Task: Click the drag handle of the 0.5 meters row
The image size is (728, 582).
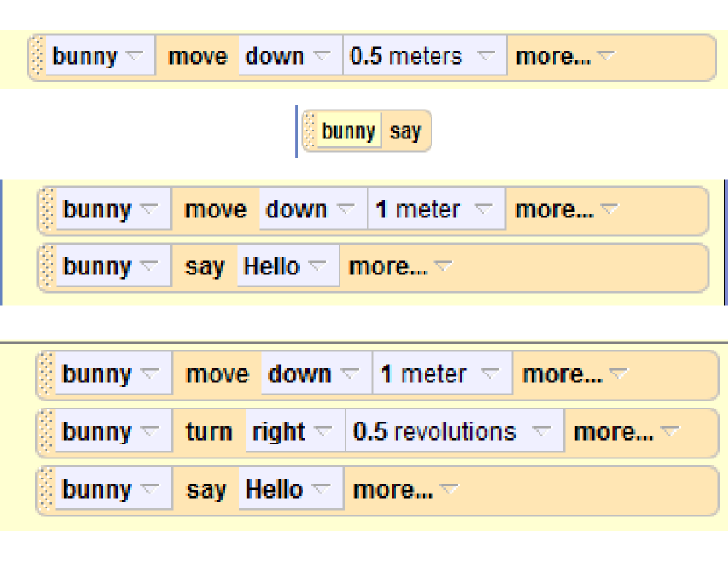Action: (x=37, y=57)
